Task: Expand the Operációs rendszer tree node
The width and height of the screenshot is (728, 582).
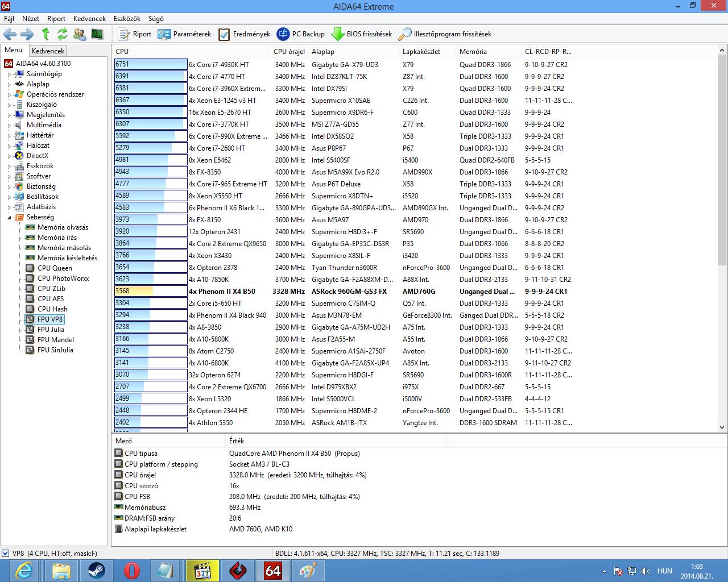Action: pyautogui.click(x=9, y=95)
